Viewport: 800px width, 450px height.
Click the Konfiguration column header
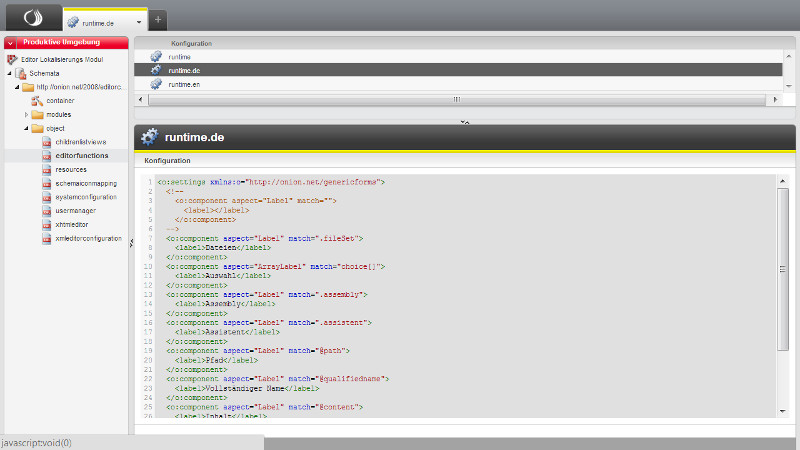[x=191, y=44]
